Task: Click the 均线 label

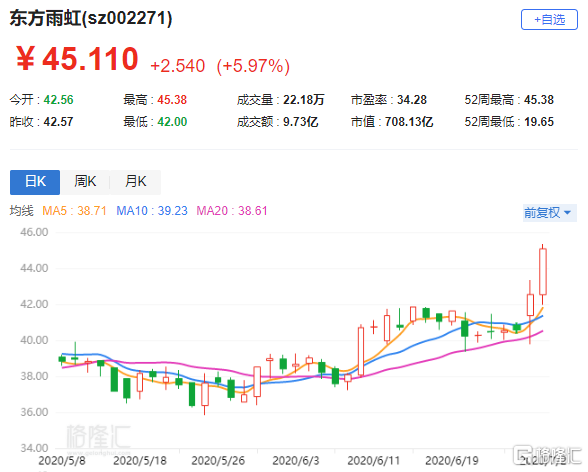Action: [x=21, y=211]
